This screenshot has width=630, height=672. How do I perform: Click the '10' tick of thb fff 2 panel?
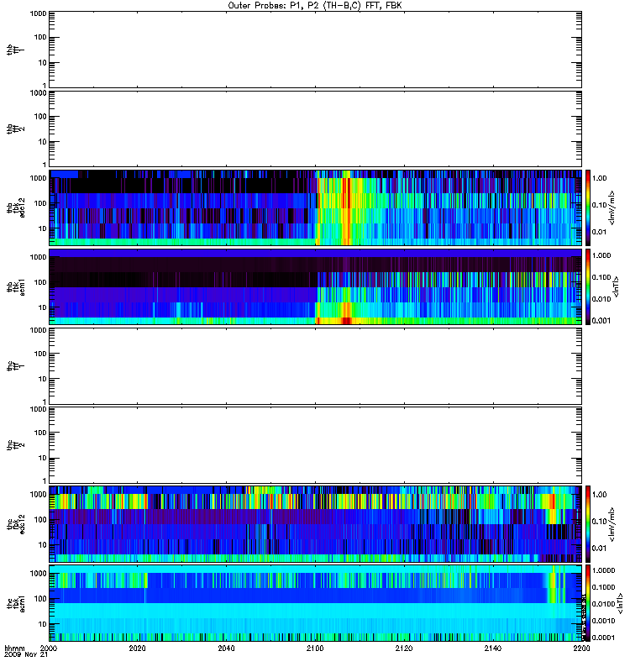coord(43,141)
